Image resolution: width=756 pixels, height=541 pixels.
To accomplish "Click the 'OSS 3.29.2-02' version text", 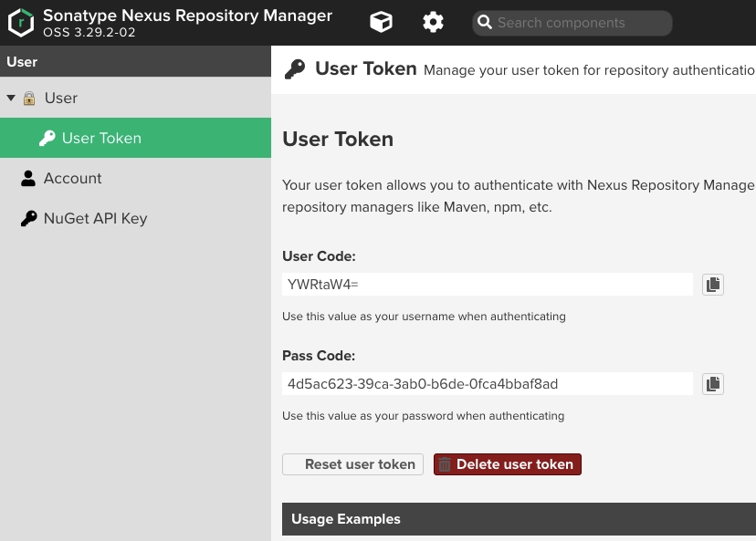I will click(x=89, y=32).
